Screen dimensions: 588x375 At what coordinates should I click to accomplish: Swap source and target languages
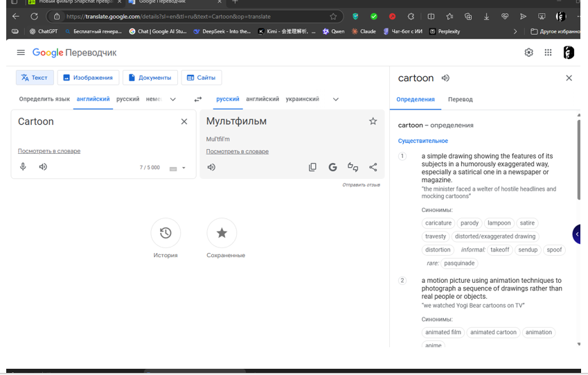click(198, 100)
